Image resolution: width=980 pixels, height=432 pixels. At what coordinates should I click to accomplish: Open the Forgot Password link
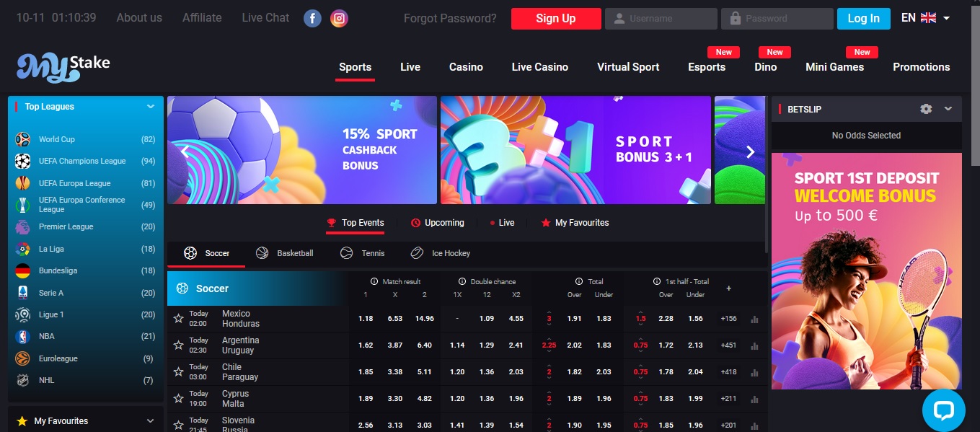(x=450, y=19)
